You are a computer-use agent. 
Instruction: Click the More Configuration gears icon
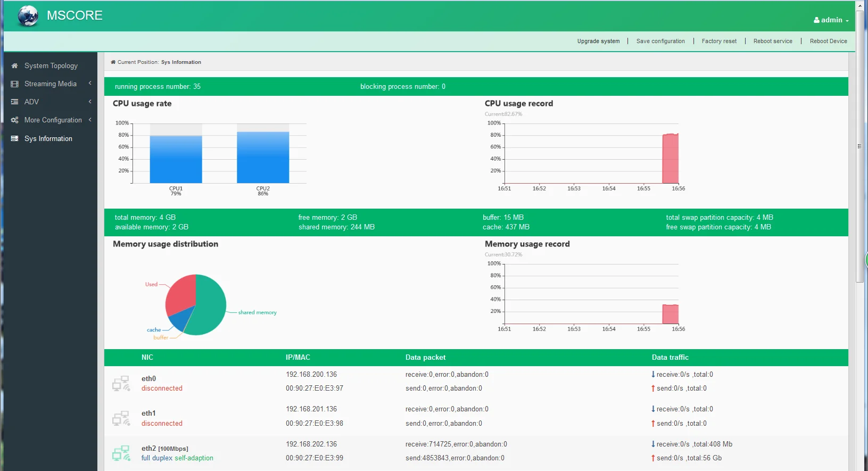coord(14,120)
